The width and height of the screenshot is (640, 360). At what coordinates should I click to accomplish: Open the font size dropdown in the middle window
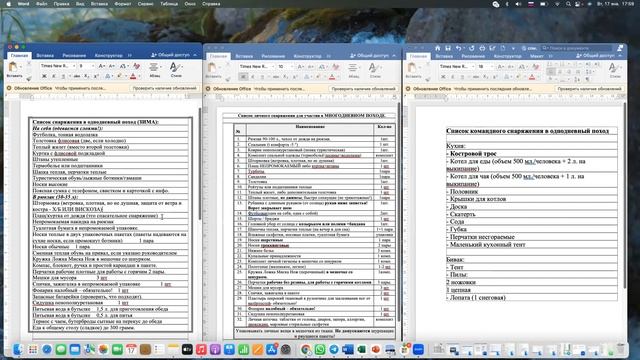292,66
